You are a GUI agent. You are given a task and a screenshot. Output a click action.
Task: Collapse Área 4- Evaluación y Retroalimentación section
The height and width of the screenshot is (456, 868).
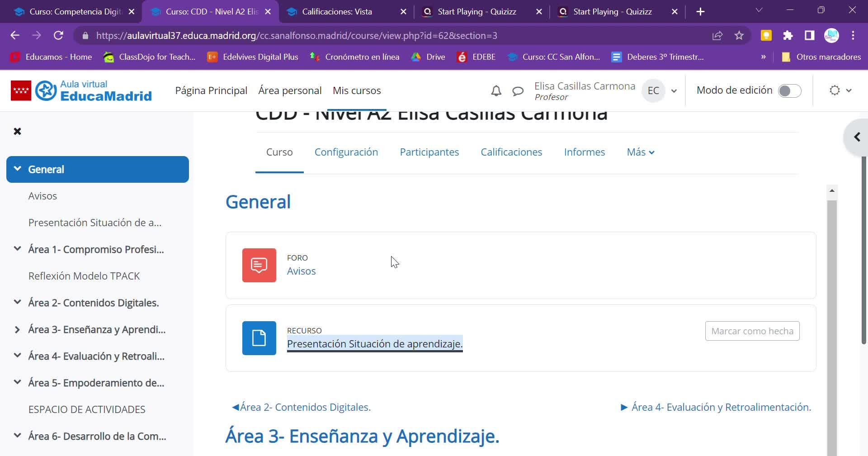pyautogui.click(x=17, y=356)
